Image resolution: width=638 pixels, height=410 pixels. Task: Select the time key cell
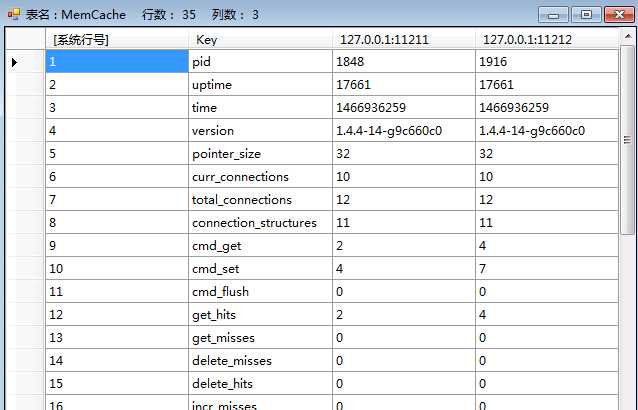tap(260, 108)
